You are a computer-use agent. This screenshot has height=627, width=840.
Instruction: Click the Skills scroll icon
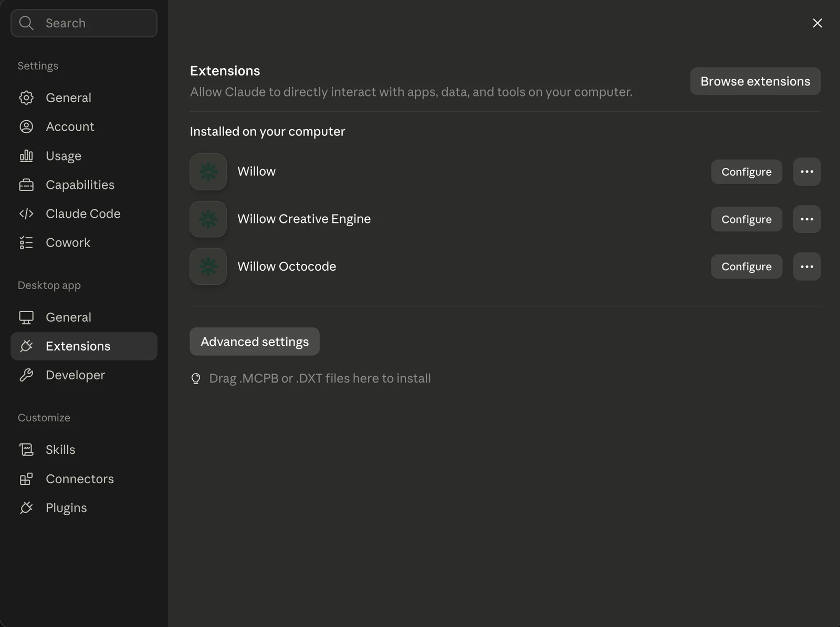(26, 450)
